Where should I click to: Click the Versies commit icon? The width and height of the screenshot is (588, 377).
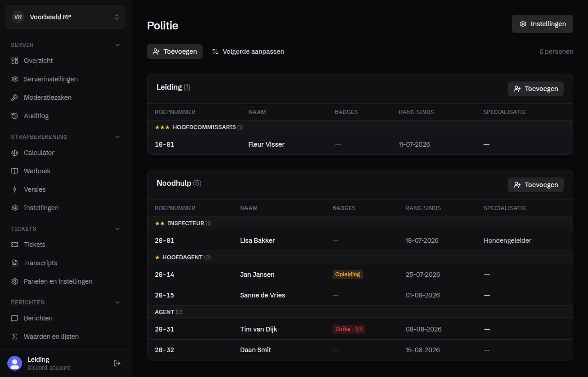pos(15,189)
